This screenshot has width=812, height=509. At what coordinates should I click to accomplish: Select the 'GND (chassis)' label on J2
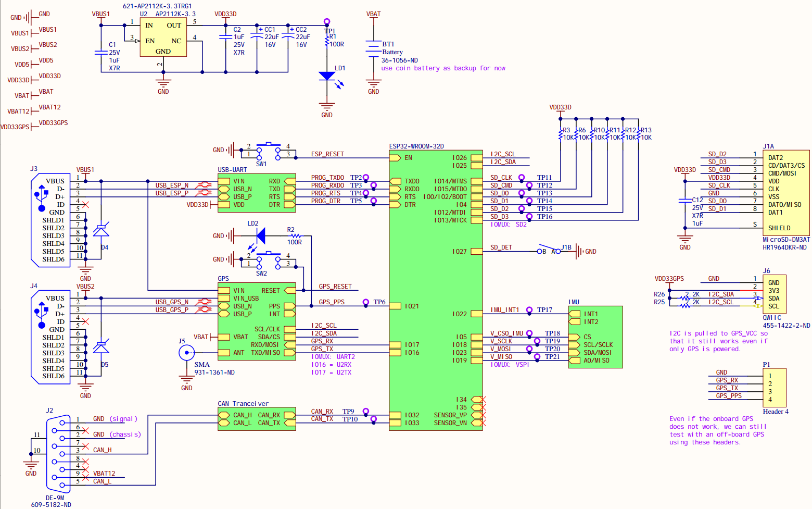tap(117, 434)
